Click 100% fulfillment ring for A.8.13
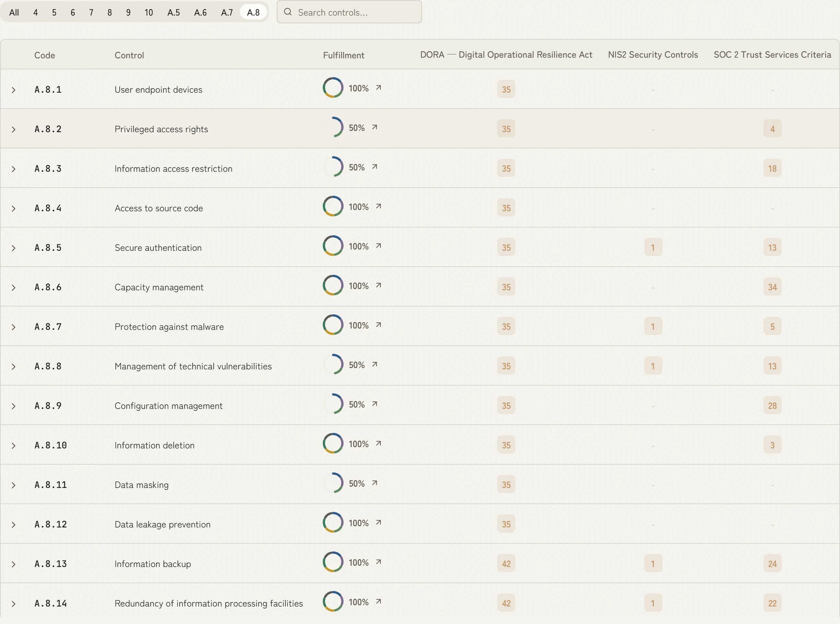840x624 pixels. click(x=333, y=562)
